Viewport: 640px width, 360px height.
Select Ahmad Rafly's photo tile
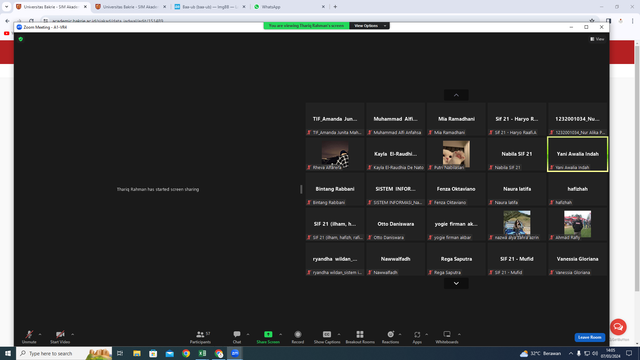(x=578, y=224)
